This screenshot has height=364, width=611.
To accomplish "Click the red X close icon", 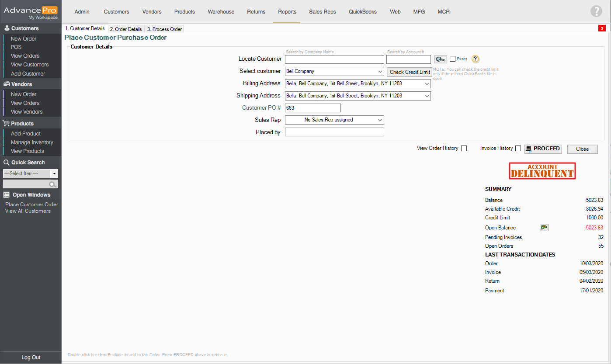I will coord(602,28).
